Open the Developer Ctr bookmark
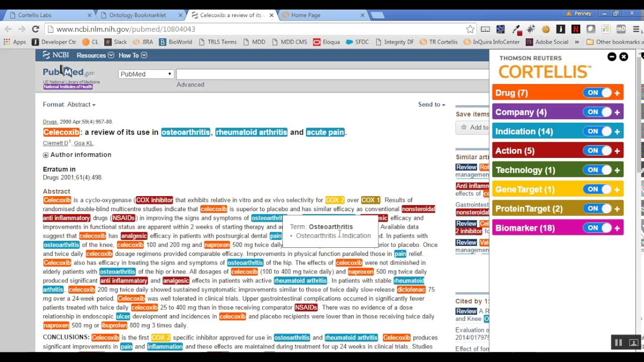Viewport: 644px width, 362px height. click(54, 42)
